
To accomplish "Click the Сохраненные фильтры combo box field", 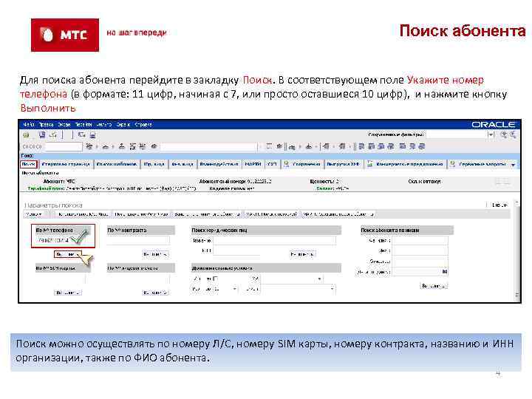I will pos(457,134).
